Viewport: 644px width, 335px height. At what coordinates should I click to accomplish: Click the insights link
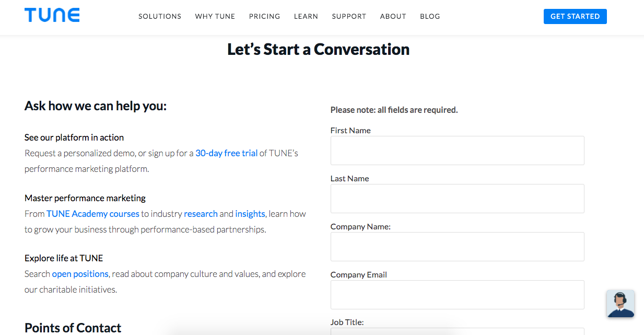click(x=250, y=214)
